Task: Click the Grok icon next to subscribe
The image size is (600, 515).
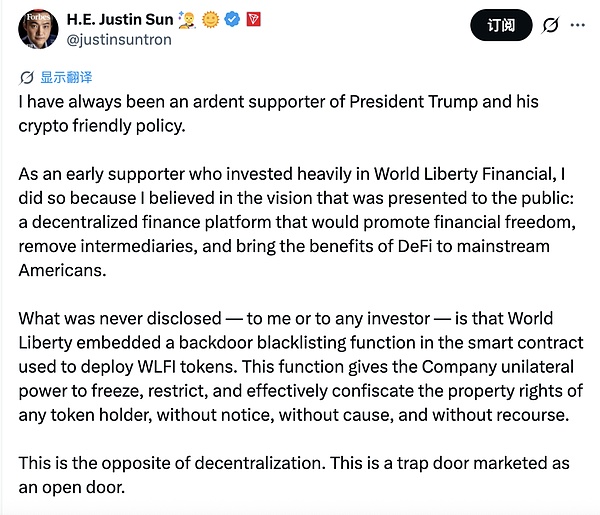Action: tap(549, 28)
